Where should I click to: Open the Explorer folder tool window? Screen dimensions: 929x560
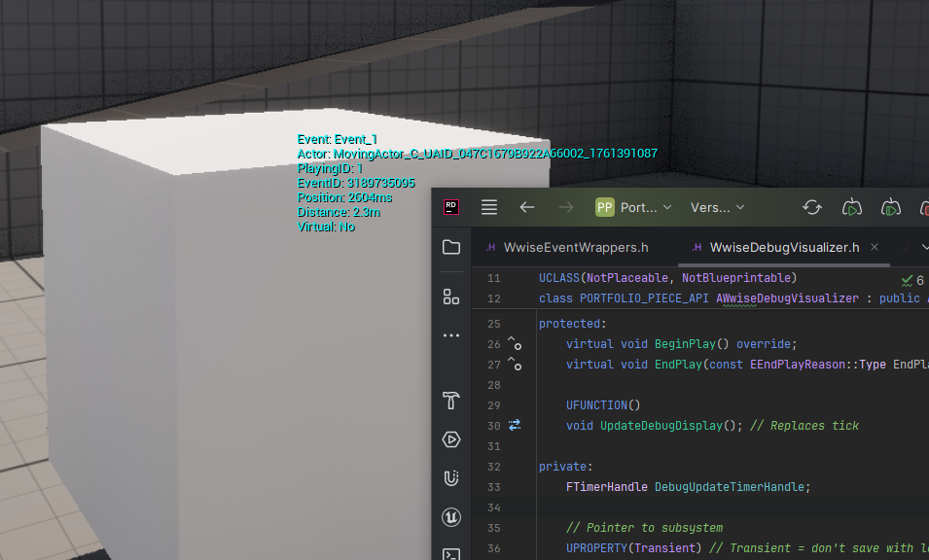451,248
